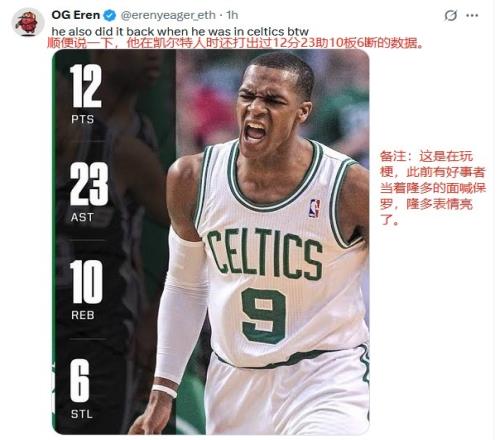500x440 pixels.
Task: Click the 10 REB stat
Action: 86,290
